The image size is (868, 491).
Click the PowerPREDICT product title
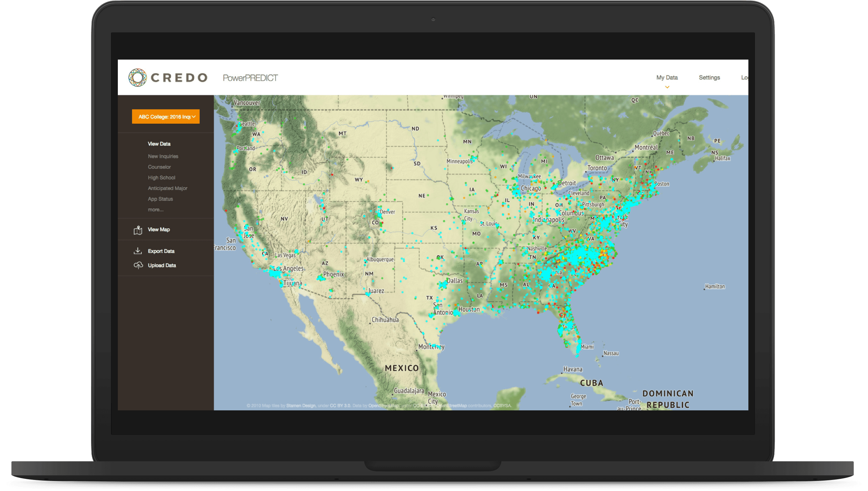pos(250,78)
